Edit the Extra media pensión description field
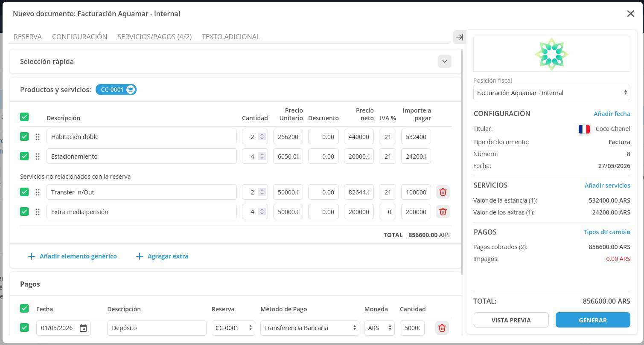Viewport: 644px width, 345px height. click(x=142, y=212)
